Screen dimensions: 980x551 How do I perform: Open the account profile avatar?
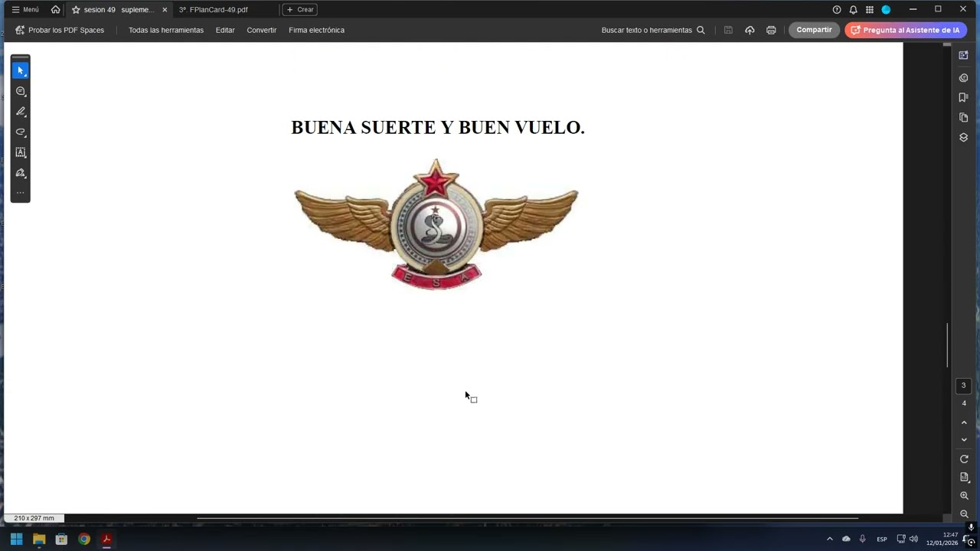click(x=886, y=9)
